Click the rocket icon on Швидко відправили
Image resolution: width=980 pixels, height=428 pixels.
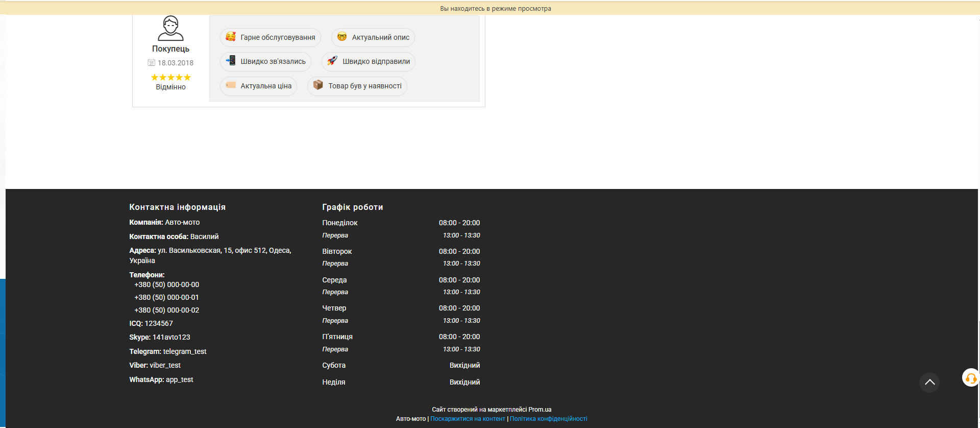[x=332, y=61]
